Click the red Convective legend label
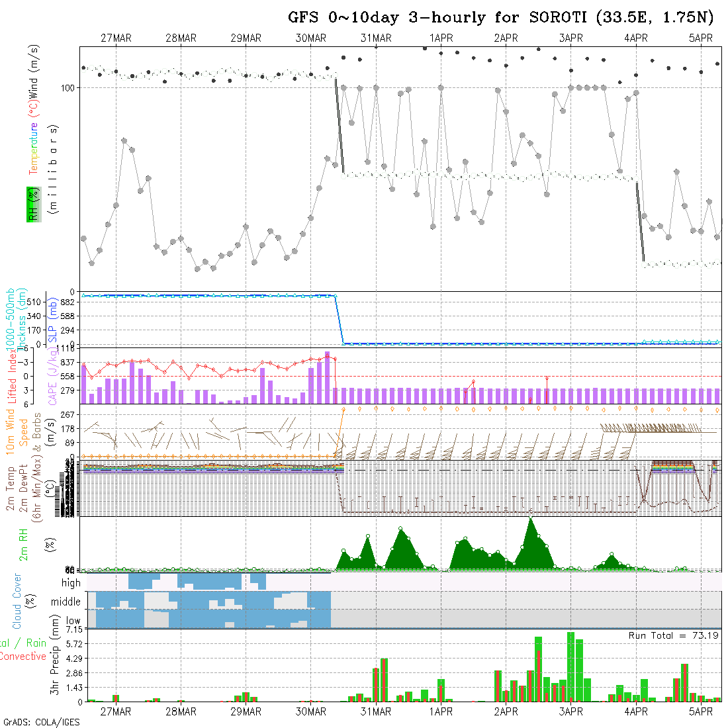This screenshot has width=728, height=728. pyautogui.click(x=23, y=657)
